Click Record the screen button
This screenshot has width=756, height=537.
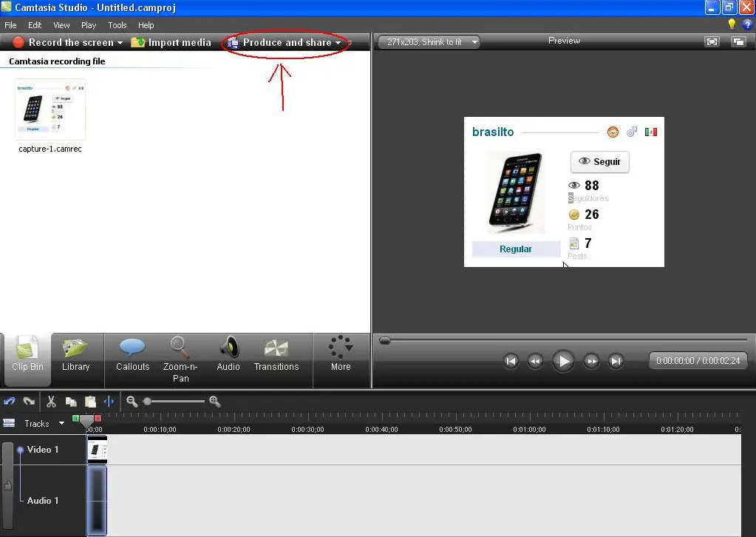[63, 42]
